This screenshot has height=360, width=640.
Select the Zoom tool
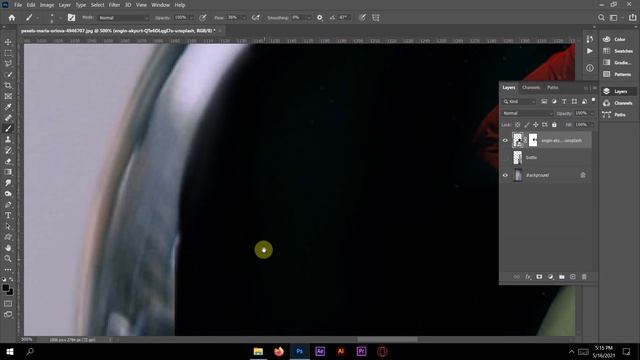(8, 258)
